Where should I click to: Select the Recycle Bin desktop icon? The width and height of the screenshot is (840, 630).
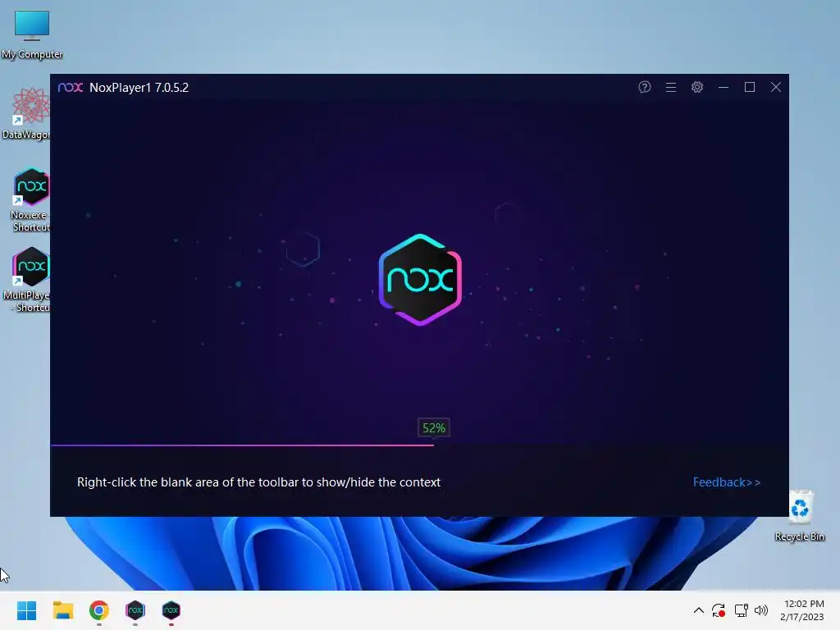coord(800,515)
